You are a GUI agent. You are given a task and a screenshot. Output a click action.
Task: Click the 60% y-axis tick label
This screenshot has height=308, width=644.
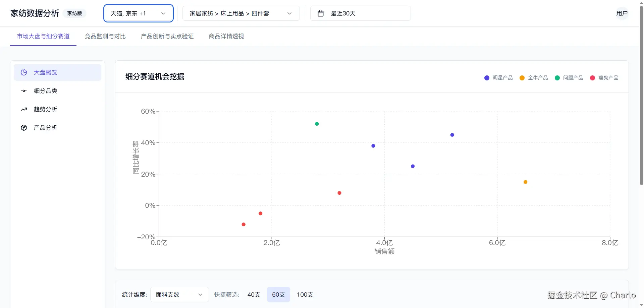[148, 111]
